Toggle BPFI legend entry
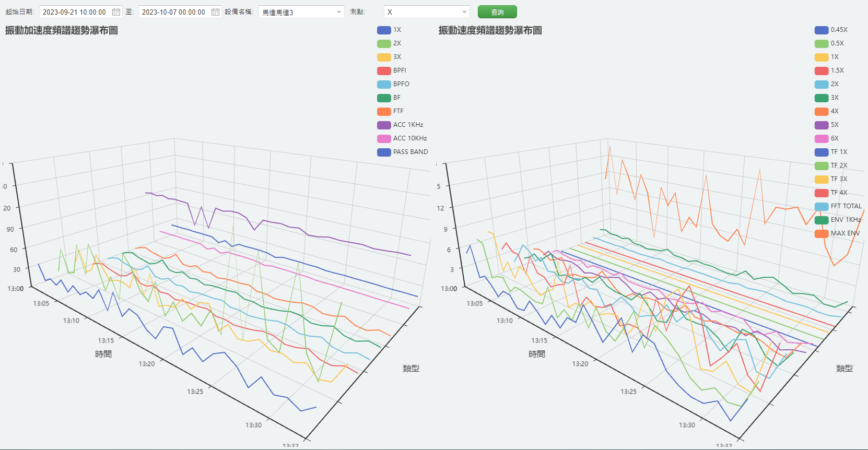The width and height of the screenshot is (868, 450). point(392,70)
